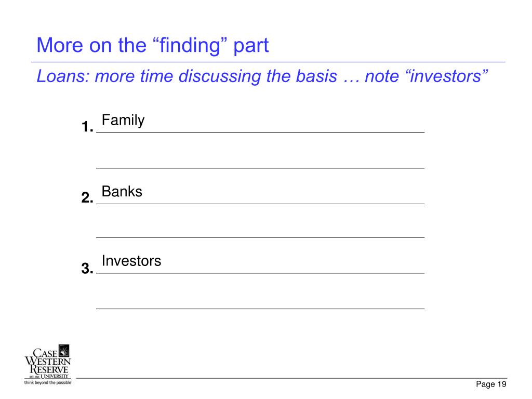Click the "Page 19" footer label
Image resolution: width=532 pixels, height=399 pixels.
pos(491,384)
